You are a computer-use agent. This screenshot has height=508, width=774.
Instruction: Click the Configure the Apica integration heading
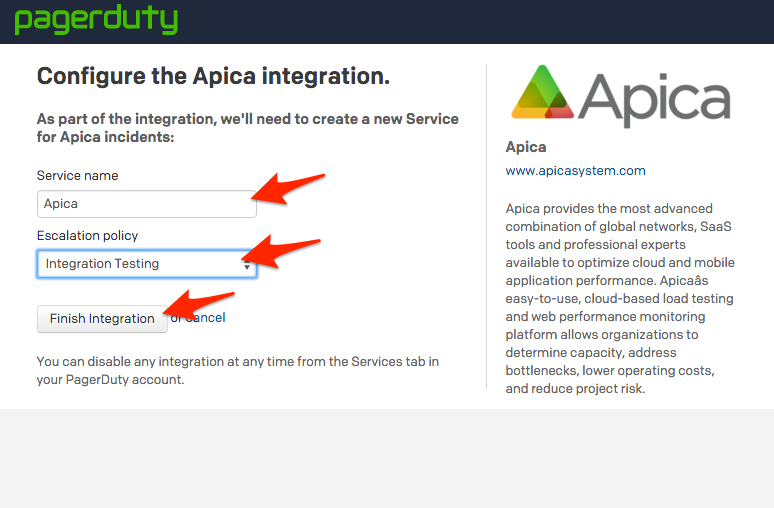click(213, 76)
